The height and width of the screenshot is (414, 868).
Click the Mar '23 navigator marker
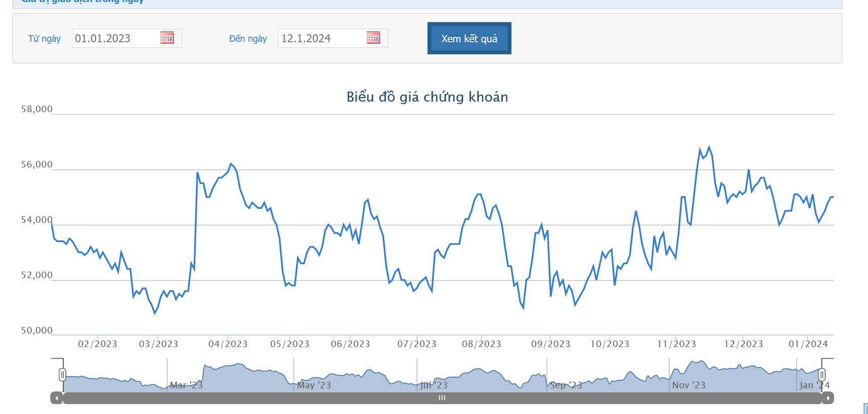tap(186, 385)
